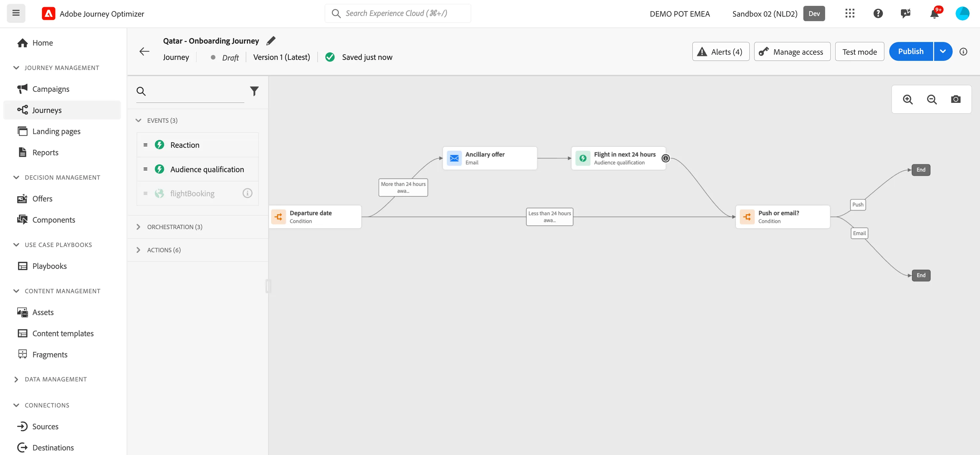
Task: Click the Campaigns megaphone icon
Action: (x=22, y=89)
